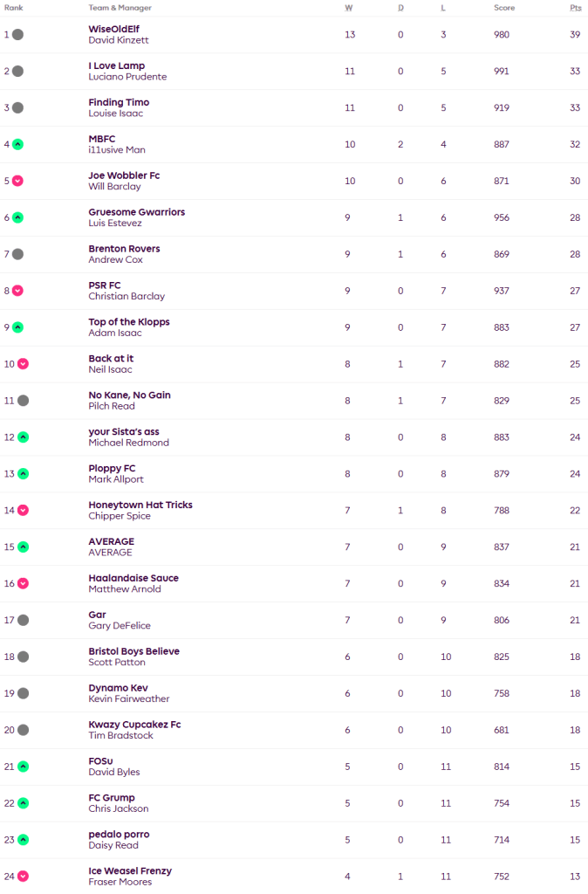View the Top of the Klopps team
The image size is (588, 894).
(129, 322)
